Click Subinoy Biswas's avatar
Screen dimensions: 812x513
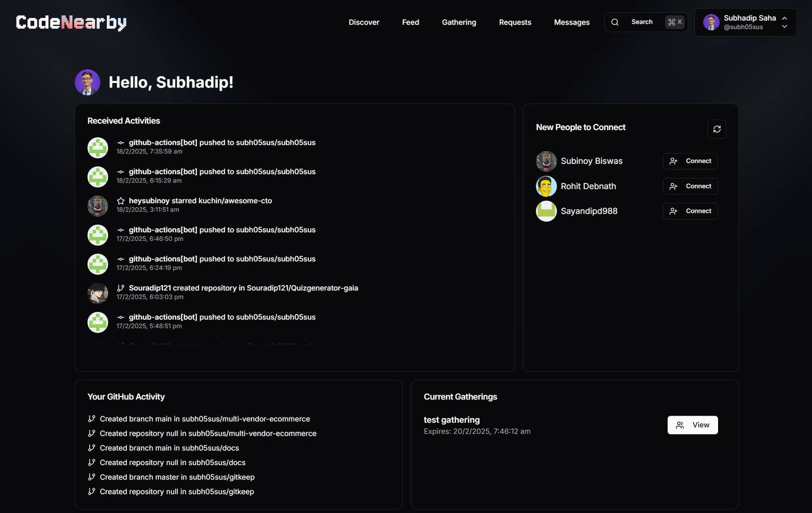(x=546, y=161)
